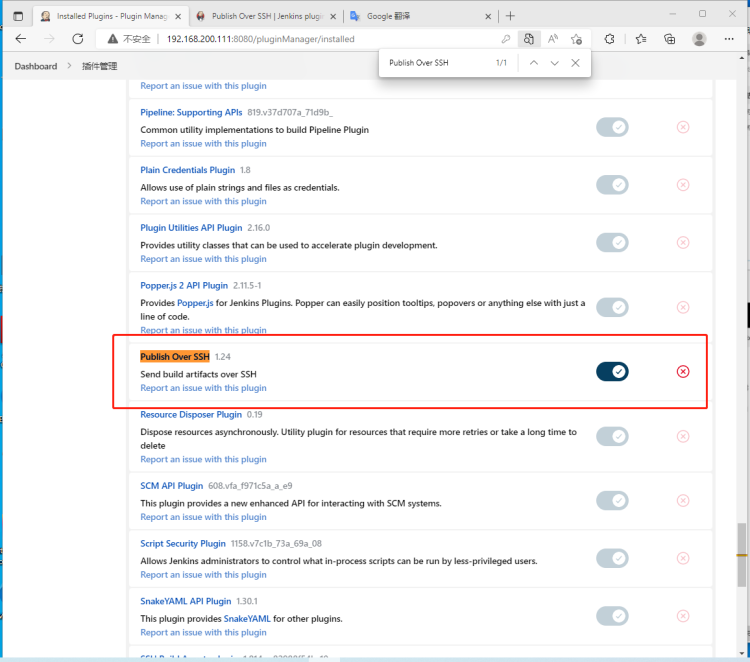Open the collections icon

click(x=670, y=39)
